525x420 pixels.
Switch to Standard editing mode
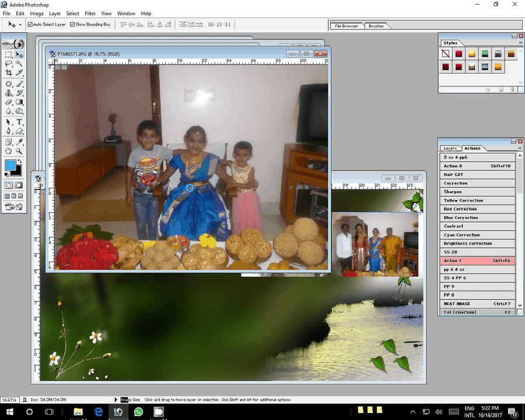[9, 185]
